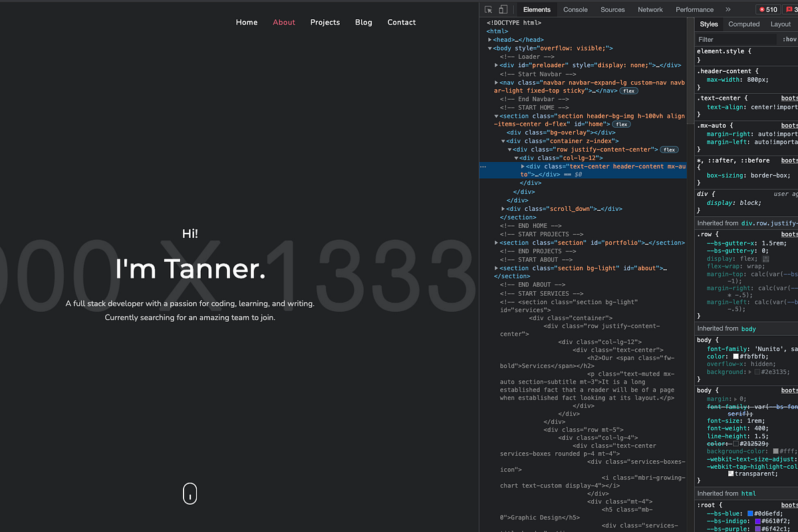Expand the scroll_down div node
The width and height of the screenshot is (798, 532).
(x=503, y=208)
